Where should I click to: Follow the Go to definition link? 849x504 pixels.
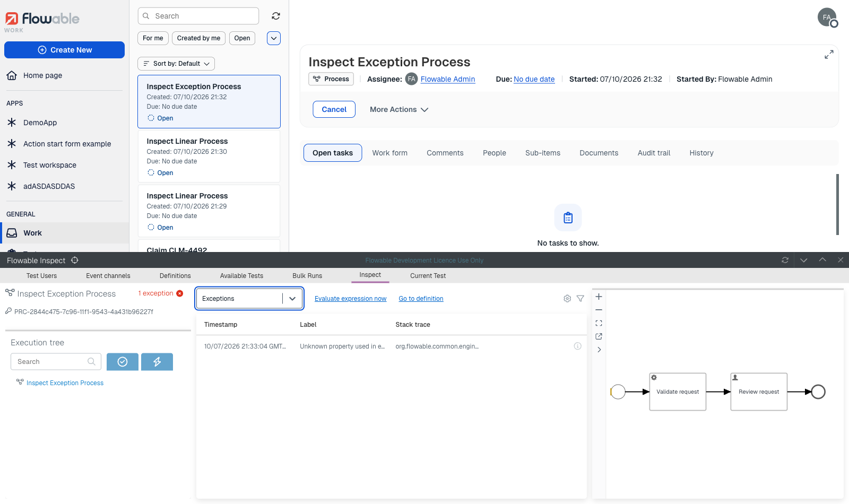pyautogui.click(x=421, y=299)
